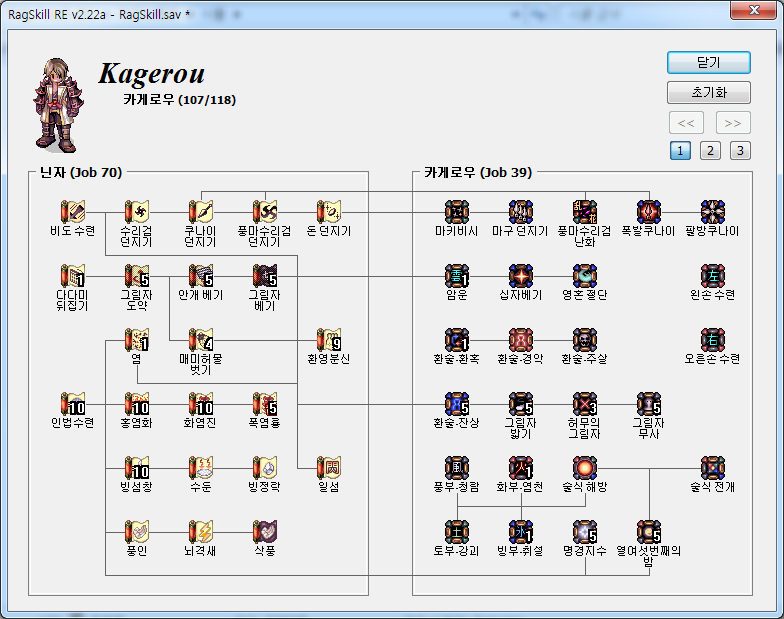Click the 십자베기 skill icon
This screenshot has height=619, width=784.
(521, 275)
